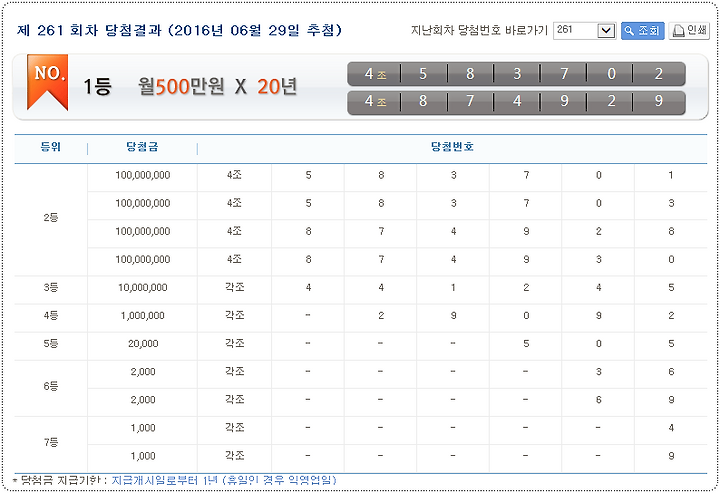Screen dimensions: 720x493
Task: Click the 7등 rank cell
Action: [x=51, y=442]
